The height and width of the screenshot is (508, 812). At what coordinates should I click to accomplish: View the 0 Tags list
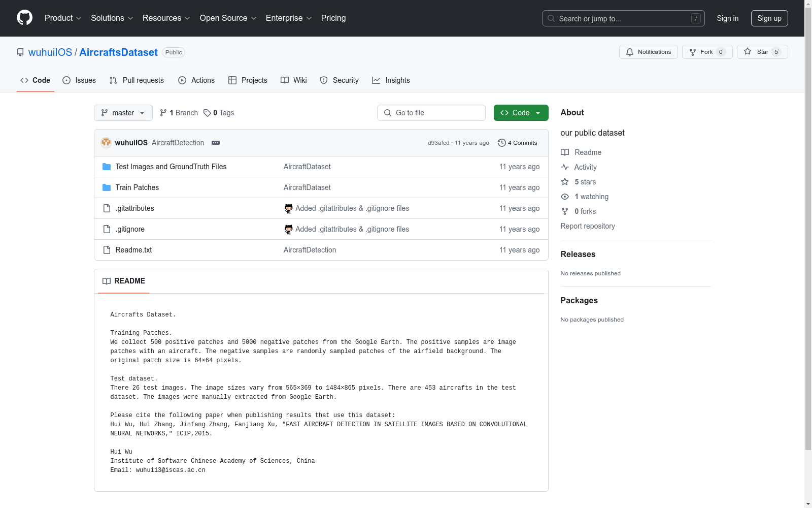(219, 113)
